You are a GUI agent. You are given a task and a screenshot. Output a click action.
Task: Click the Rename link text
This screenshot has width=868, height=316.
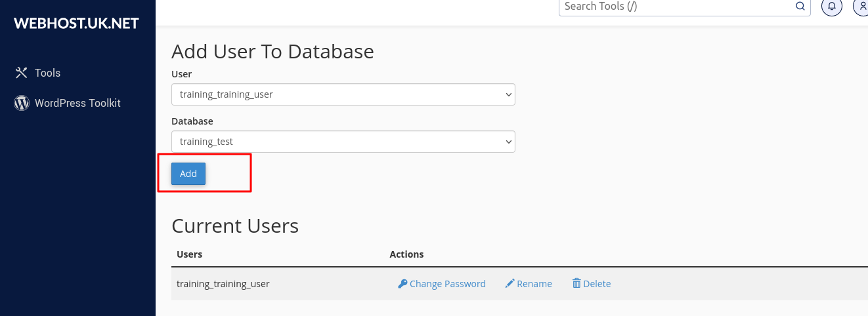tap(534, 284)
